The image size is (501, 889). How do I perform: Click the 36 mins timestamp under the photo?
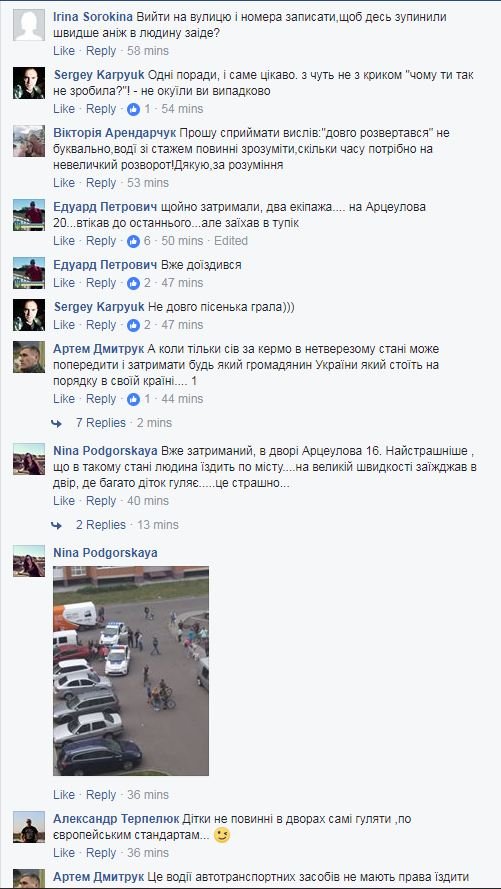(x=148, y=795)
